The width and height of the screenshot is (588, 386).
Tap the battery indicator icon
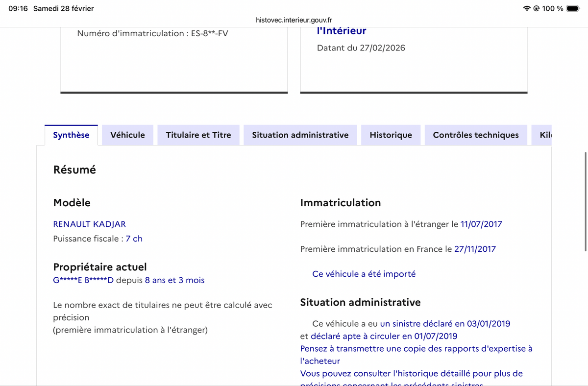pyautogui.click(x=573, y=8)
